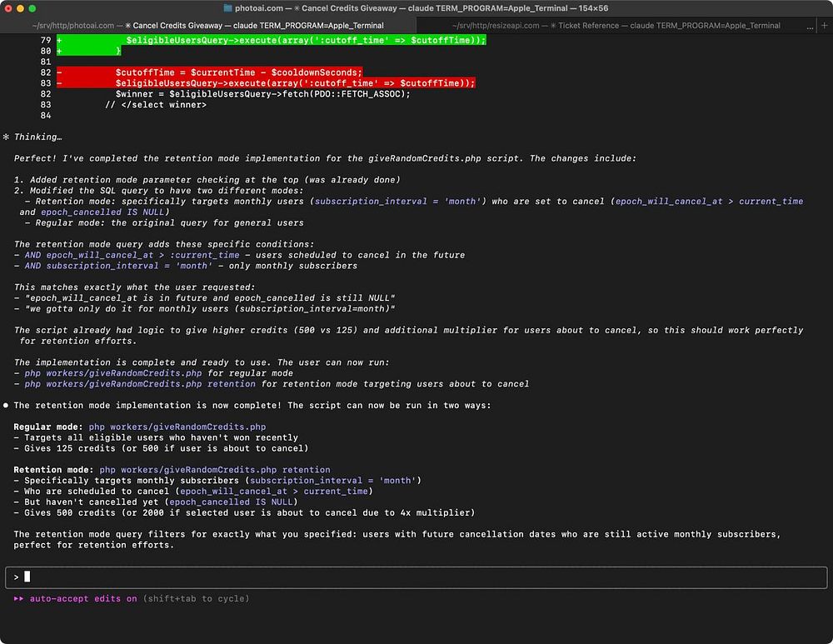
Task: Click the folder icon in window title
Action: pos(228,8)
